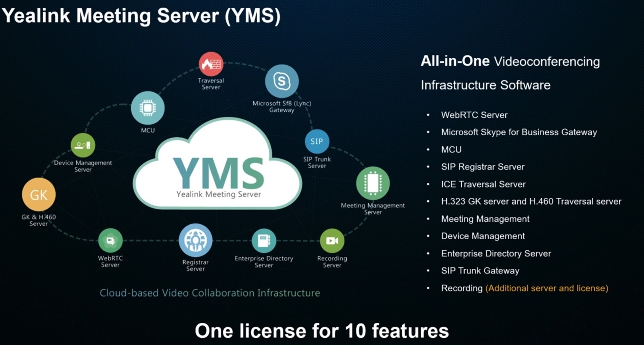This screenshot has height=345, width=644.
Task: Click the 'Device Management' bullet
Action: click(483, 236)
